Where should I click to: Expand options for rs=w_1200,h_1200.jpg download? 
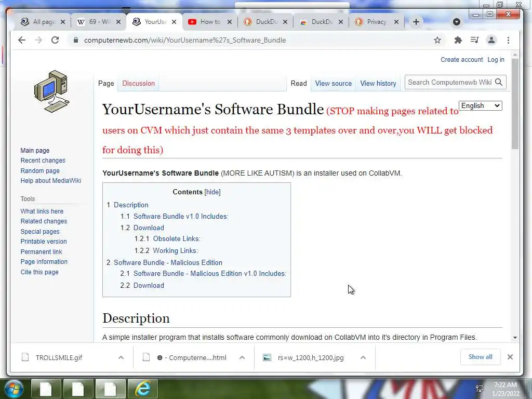coord(363,357)
